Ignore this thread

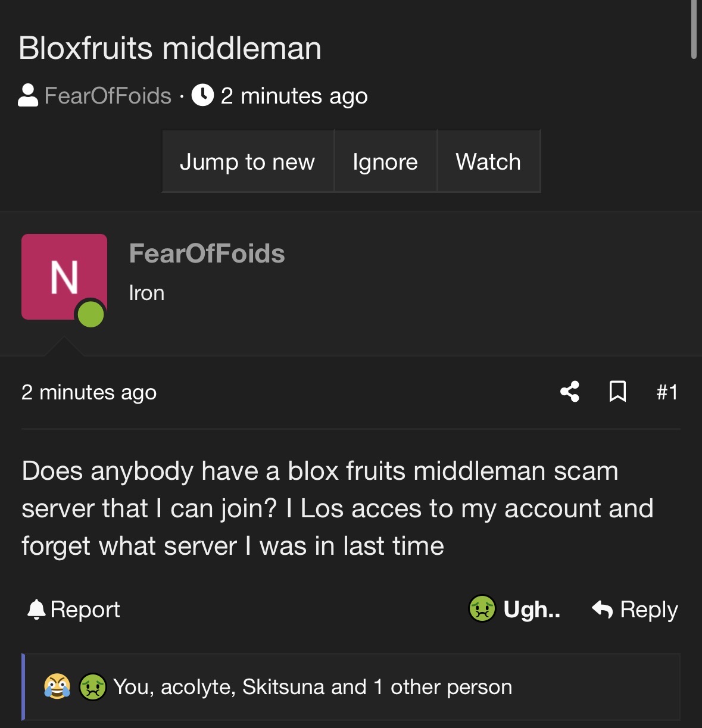click(x=385, y=161)
